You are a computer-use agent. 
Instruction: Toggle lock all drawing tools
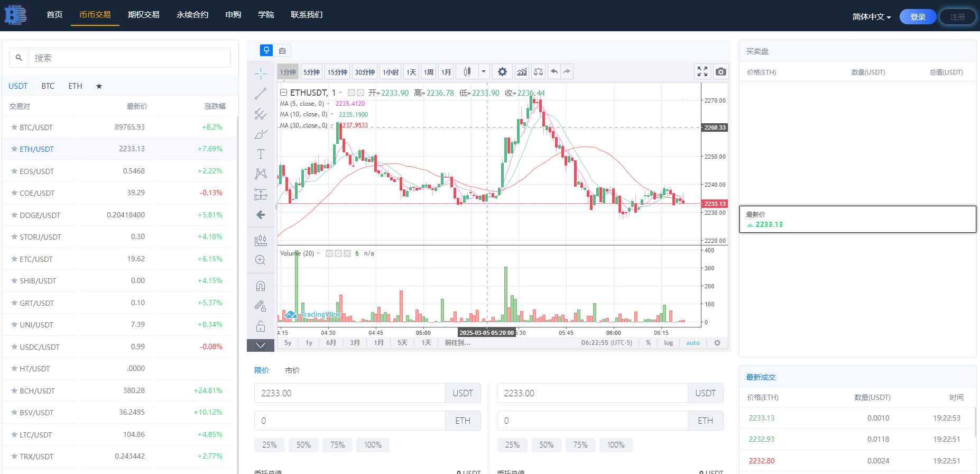point(261,326)
